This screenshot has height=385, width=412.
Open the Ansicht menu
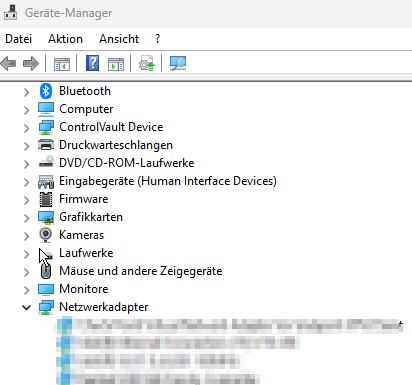[x=119, y=39]
